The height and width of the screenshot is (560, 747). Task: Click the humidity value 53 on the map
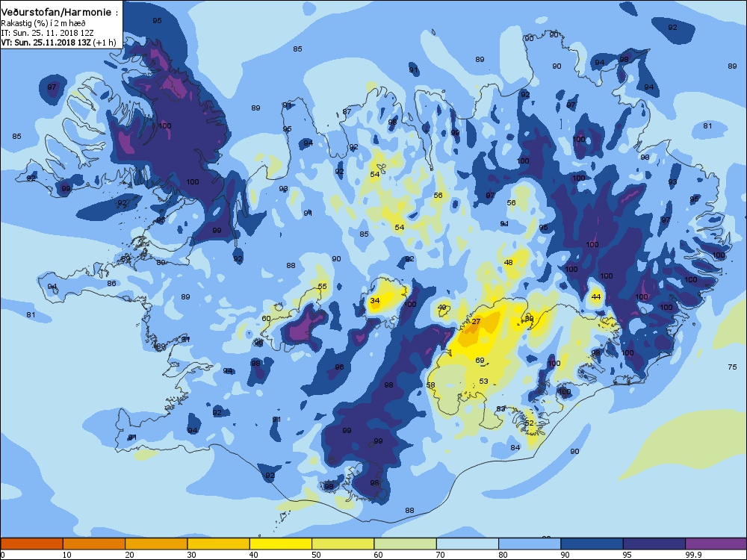pyautogui.click(x=483, y=381)
